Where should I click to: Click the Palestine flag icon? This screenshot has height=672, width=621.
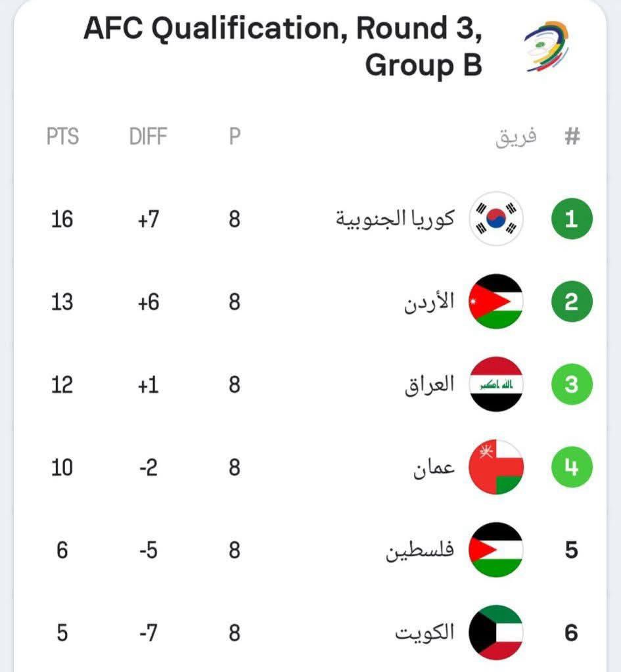495,549
